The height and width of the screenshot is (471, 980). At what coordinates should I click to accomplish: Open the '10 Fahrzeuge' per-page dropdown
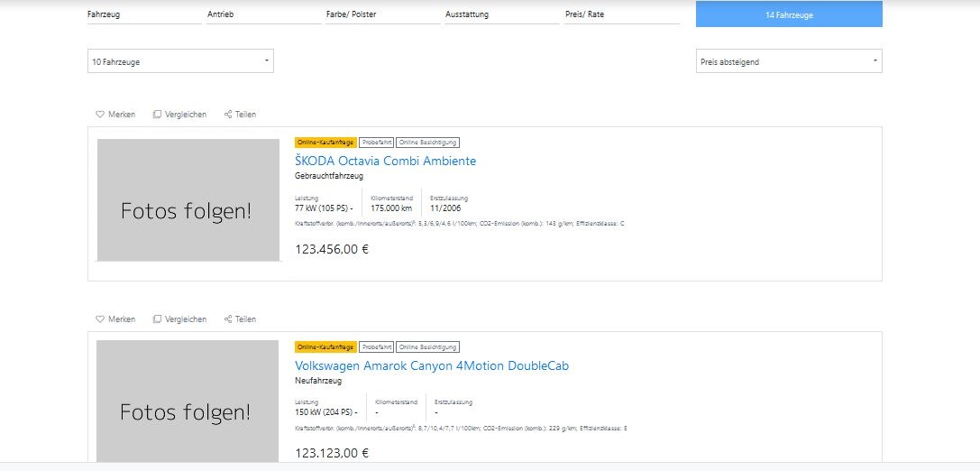point(180,61)
